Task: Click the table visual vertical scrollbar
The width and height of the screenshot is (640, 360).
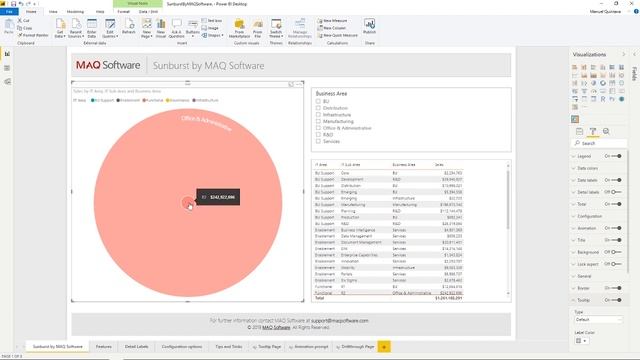Action: 508,200
